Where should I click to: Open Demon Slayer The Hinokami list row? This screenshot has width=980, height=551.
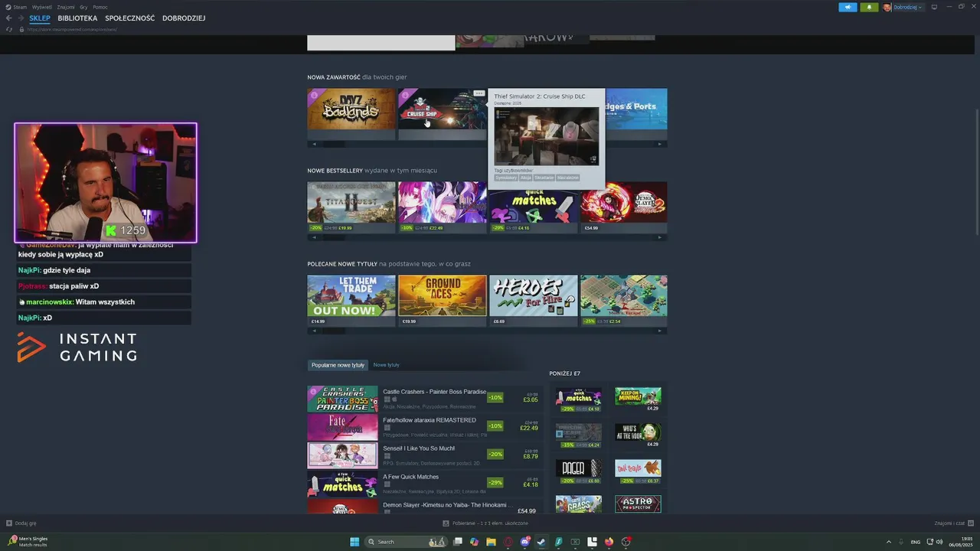point(425,507)
